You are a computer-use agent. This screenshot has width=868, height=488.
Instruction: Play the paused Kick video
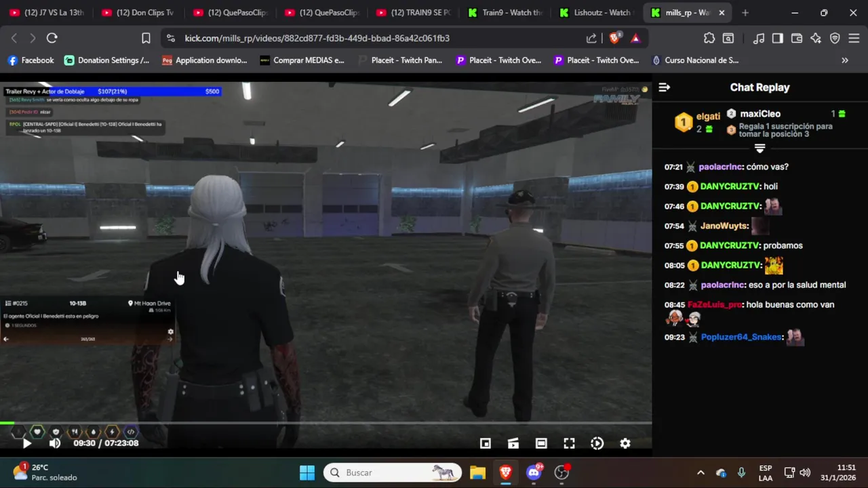26,443
